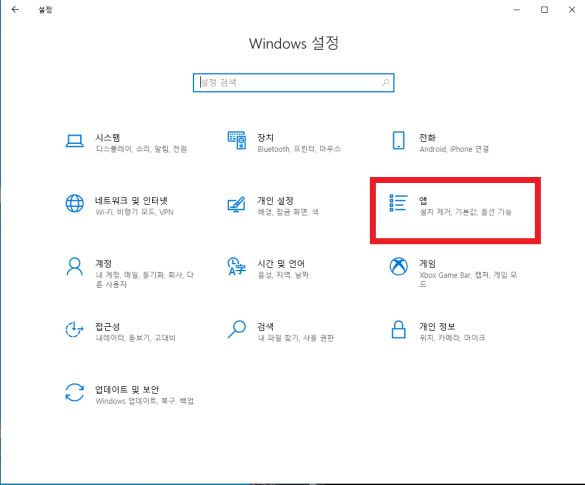Select the 접근성 heading

107,326
